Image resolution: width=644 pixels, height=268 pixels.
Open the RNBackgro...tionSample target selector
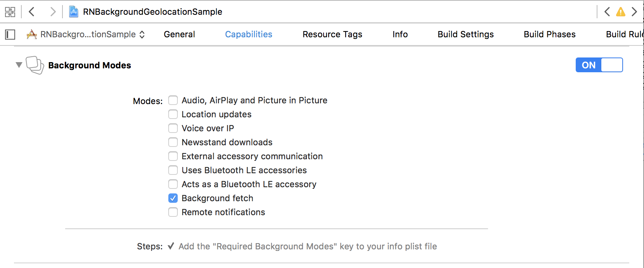86,35
